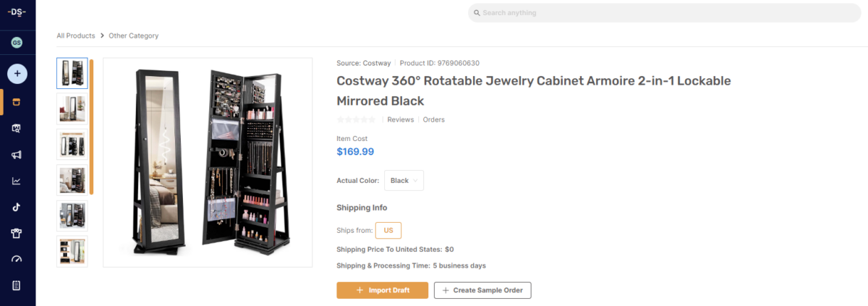Click the Create Sample Order button
Image resolution: width=868 pixels, height=306 pixels.
(x=482, y=290)
